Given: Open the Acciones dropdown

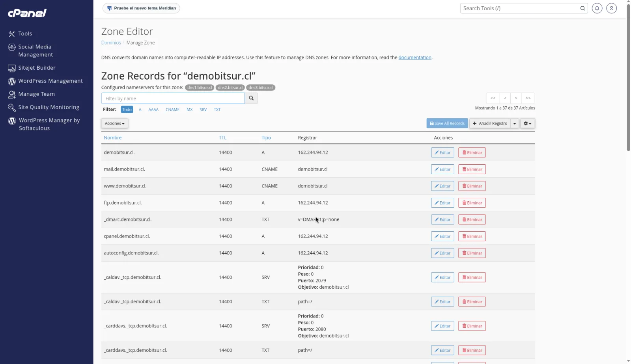Looking at the screenshot, I should coord(114,123).
